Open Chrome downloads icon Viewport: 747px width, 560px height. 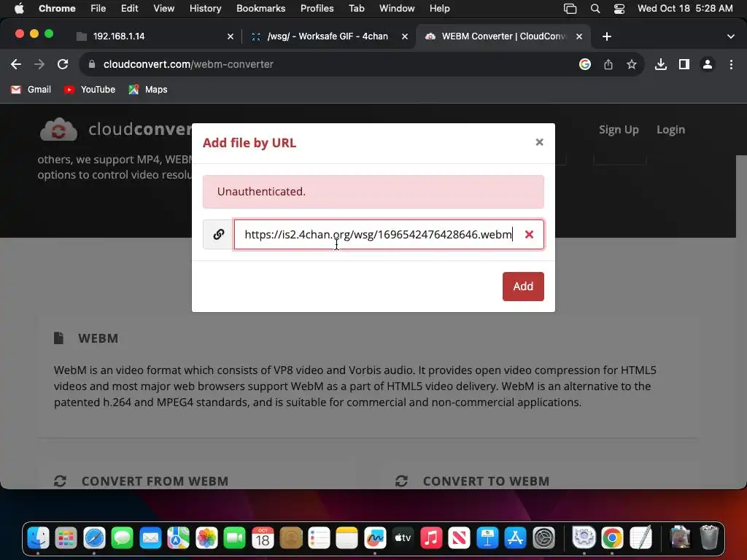(x=660, y=64)
